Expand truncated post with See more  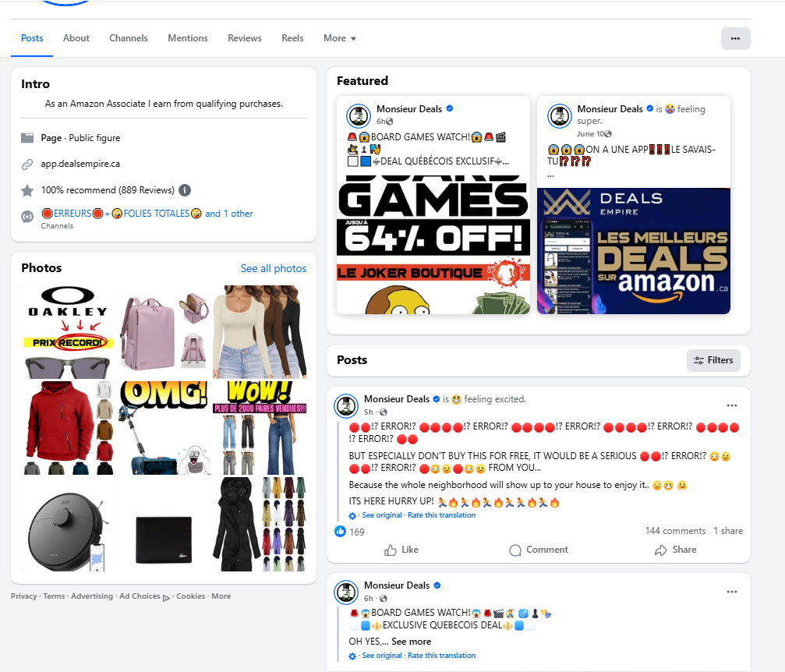(x=411, y=642)
